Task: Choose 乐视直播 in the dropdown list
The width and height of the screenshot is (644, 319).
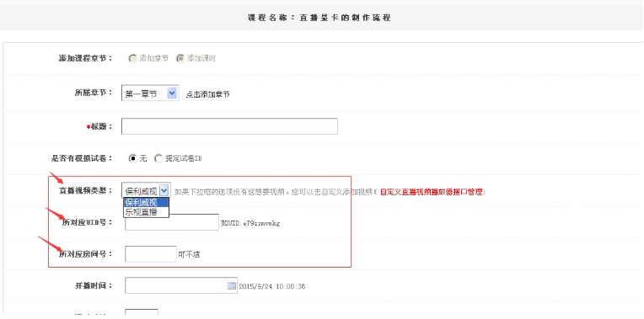Action: coord(146,212)
